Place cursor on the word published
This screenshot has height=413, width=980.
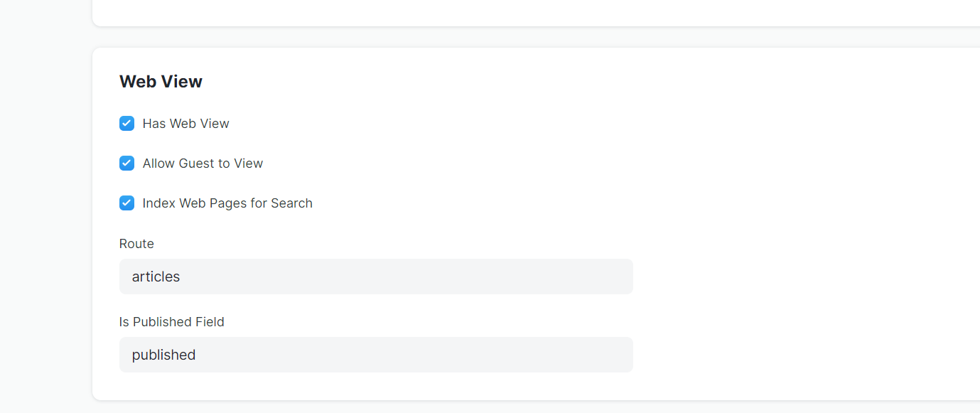[x=163, y=355]
